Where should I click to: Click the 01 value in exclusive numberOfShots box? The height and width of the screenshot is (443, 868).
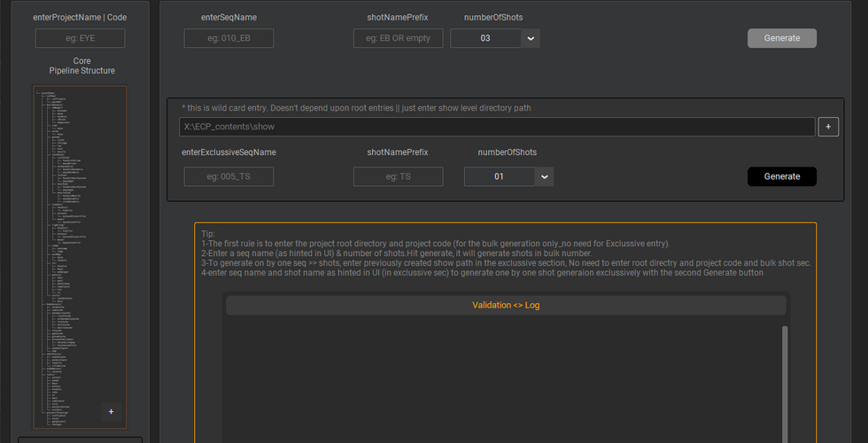(499, 176)
